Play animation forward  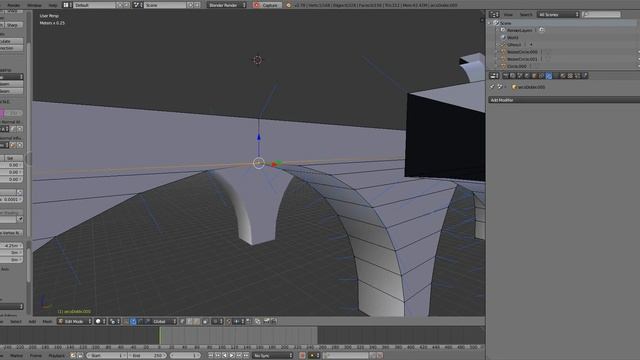(x=231, y=356)
